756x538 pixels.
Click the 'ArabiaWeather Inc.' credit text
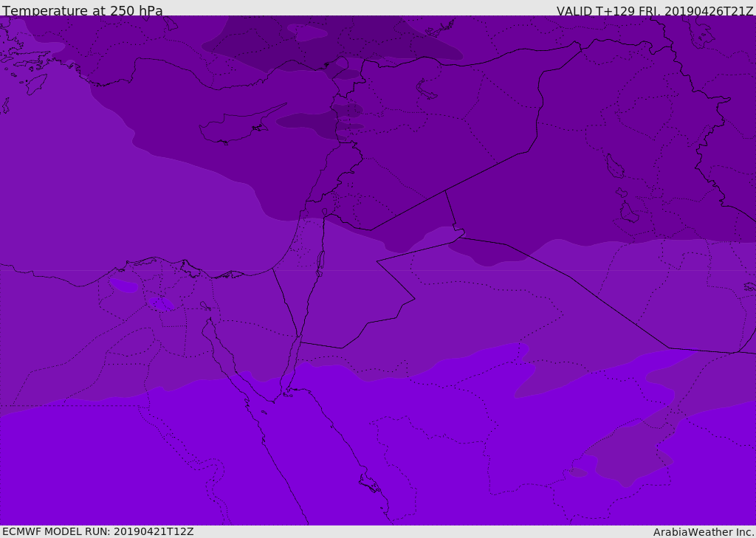[703, 532]
